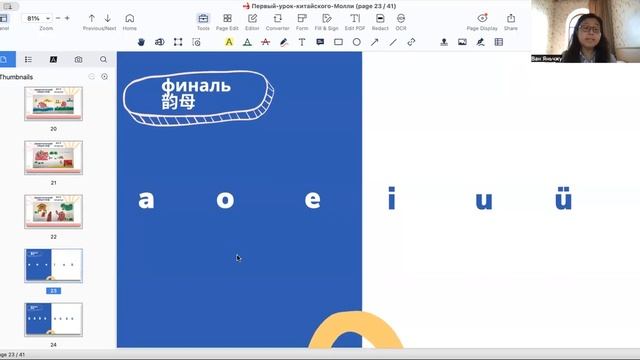Insert an image annotation
This screenshot has height=360, width=640.
462,42
